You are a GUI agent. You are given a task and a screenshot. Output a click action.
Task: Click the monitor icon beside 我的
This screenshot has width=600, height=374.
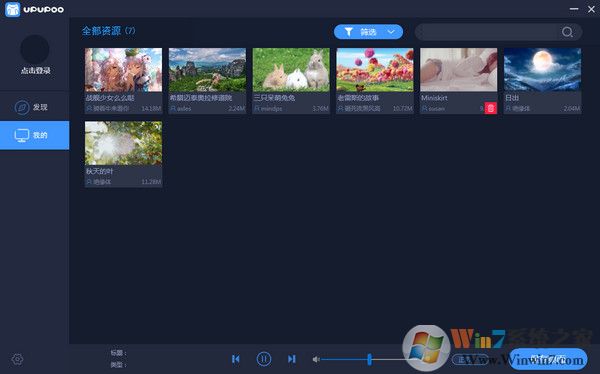point(22,135)
